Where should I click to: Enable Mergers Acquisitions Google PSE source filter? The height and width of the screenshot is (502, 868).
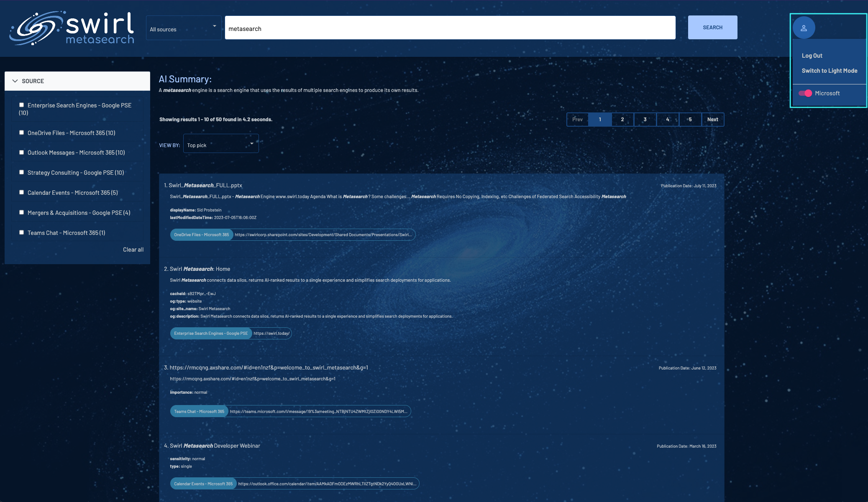pyautogui.click(x=21, y=213)
